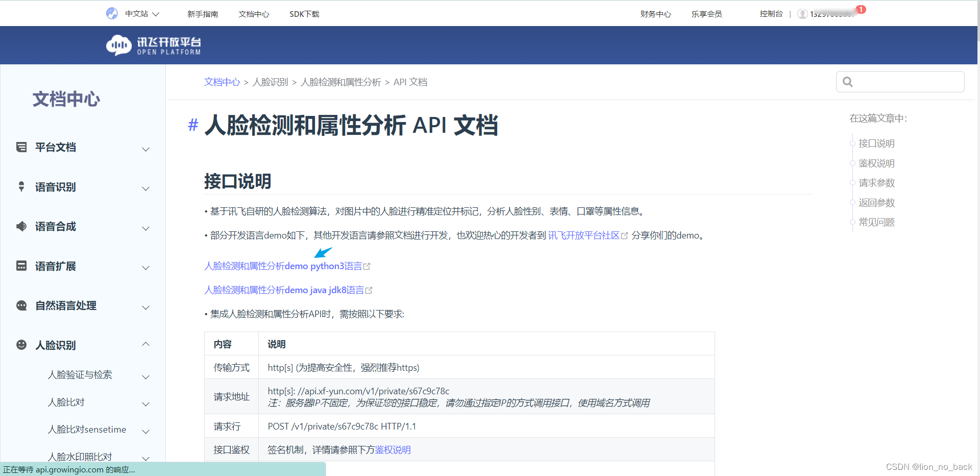This screenshot has width=980, height=476.
Task: Open the 人脸水印照比对 sidebar item
Action: tap(80, 457)
